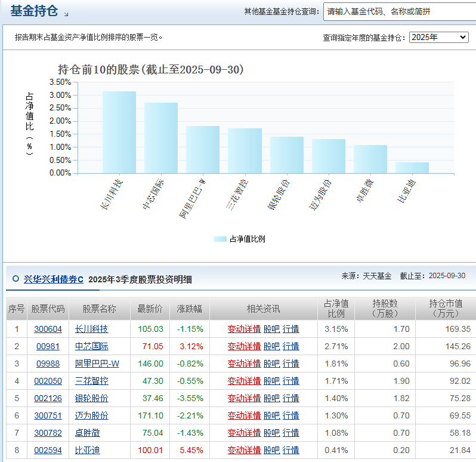The image size is (476, 462).
Task: Click the 基金持仓 section heading
Action: tap(34, 11)
